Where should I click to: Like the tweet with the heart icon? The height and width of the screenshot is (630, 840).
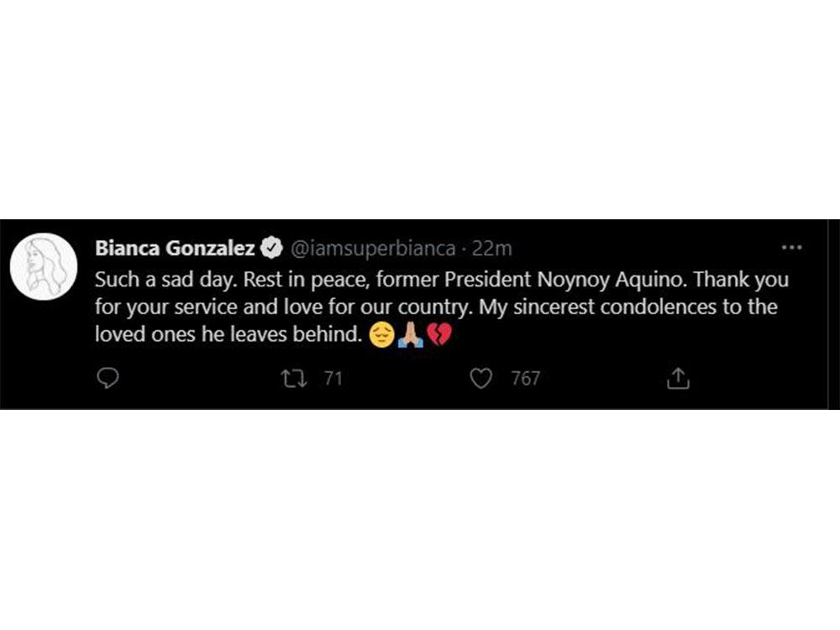click(480, 379)
